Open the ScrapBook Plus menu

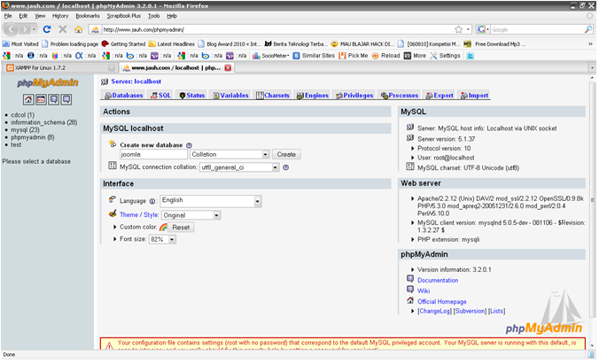[124, 16]
